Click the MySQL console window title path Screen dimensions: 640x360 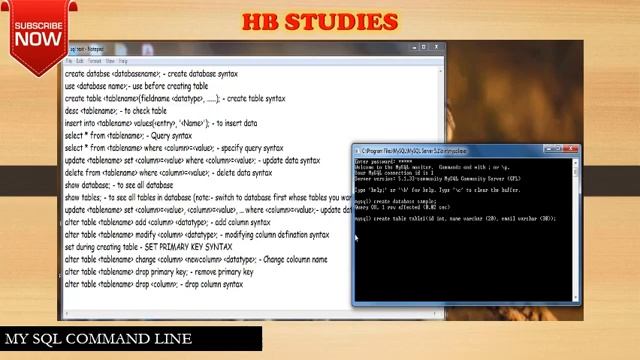click(x=414, y=151)
